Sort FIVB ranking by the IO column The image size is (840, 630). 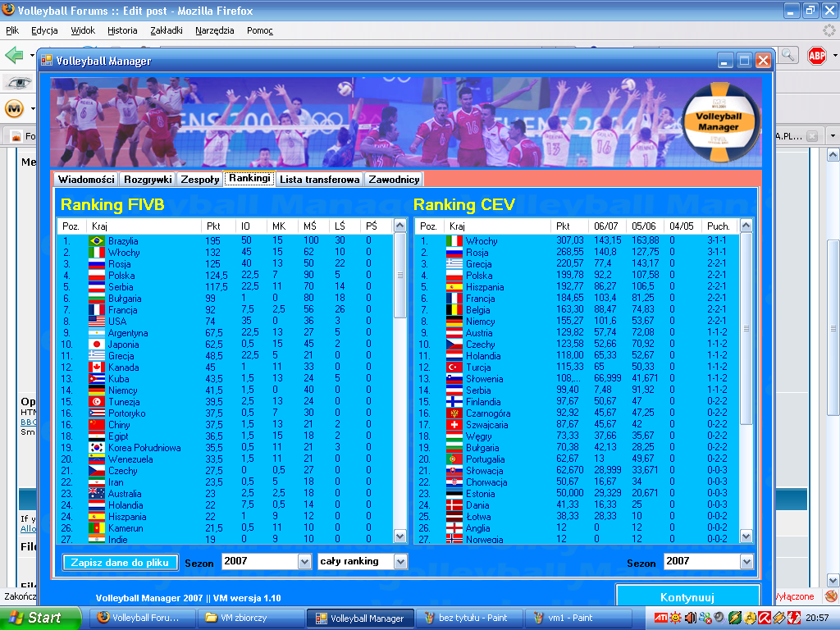click(251, 226)
